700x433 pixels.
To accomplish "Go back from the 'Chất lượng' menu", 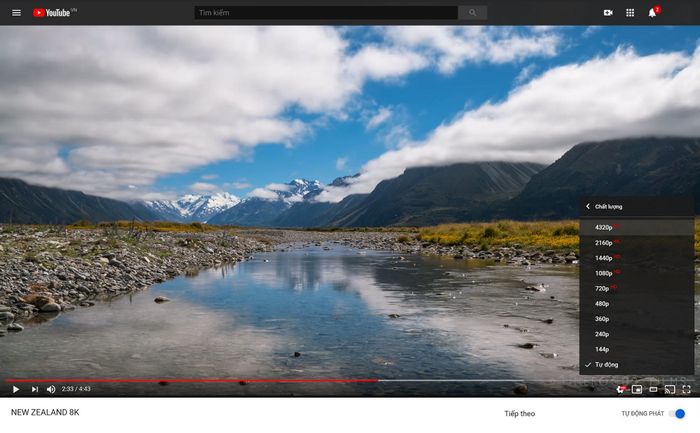I will pyautogui.click(x=589, y=206).
